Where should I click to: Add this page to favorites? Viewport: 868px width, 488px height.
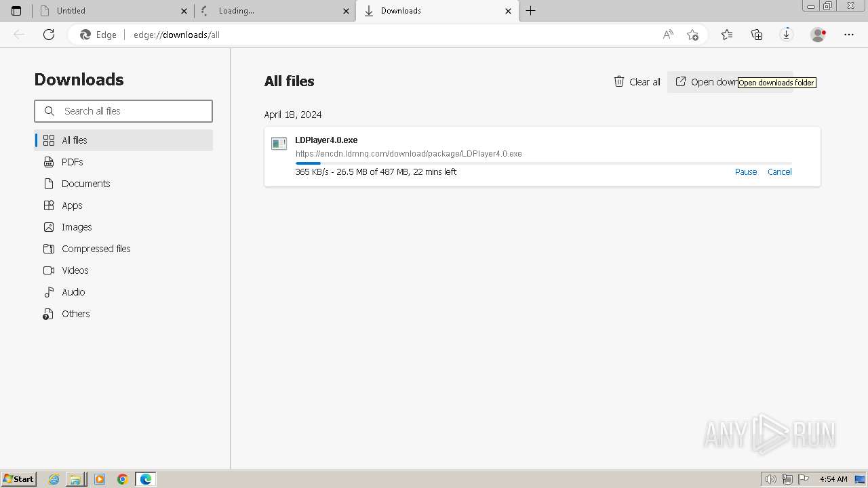coord(692,35)
